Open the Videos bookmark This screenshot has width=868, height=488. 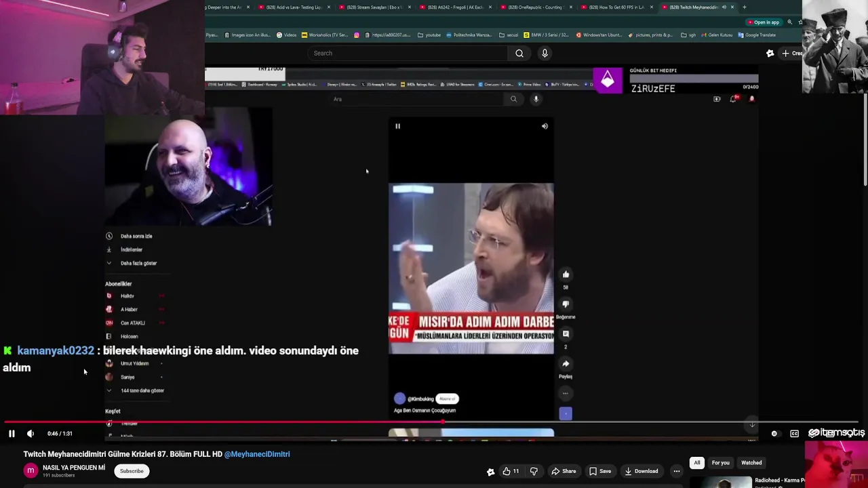click(287, 35)
